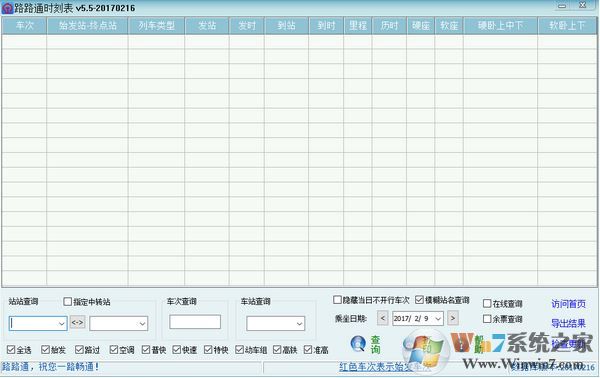Sort by 里程 column header

pyautogui.click(x=358, y=26)
